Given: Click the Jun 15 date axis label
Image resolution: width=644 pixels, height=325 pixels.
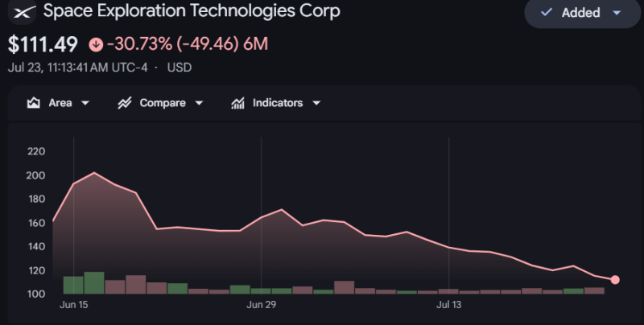Looking at the screenshot, I should [73, 305].
